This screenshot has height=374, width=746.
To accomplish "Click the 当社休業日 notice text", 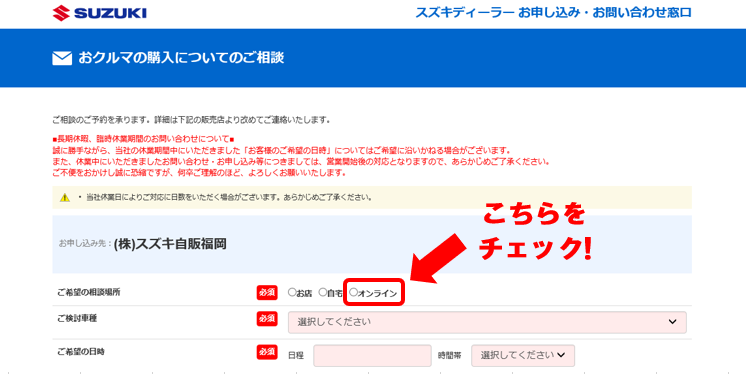I will coord(228,197).
